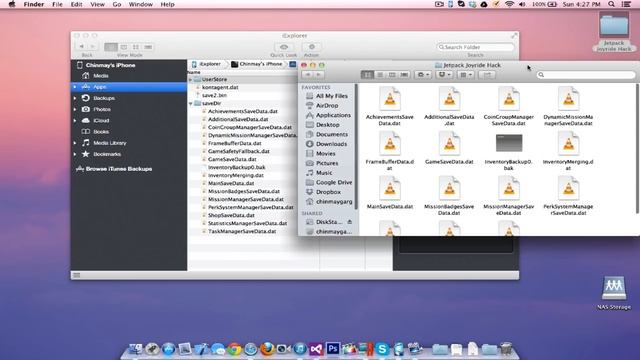
Task: Switch Finder window to icon view
Action: pos(367,75)
